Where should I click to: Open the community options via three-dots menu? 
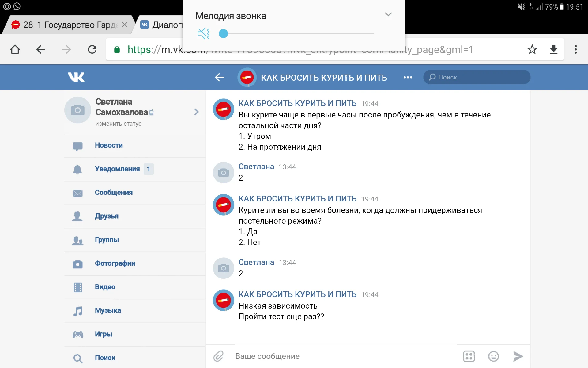coord(408,77)
